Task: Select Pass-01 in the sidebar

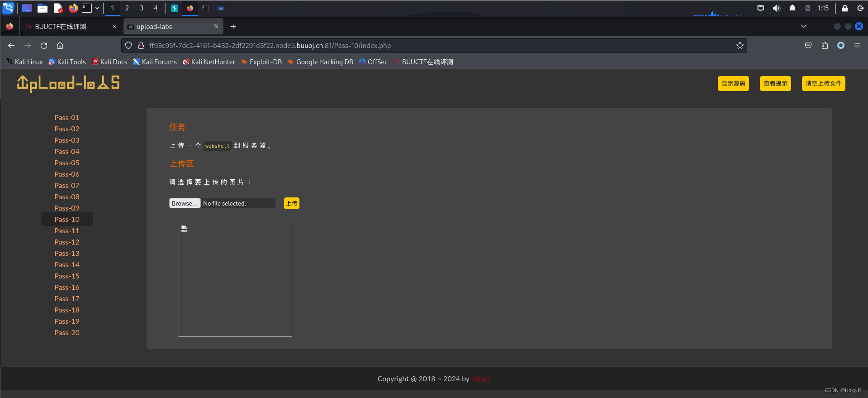Action: (67, 117)
